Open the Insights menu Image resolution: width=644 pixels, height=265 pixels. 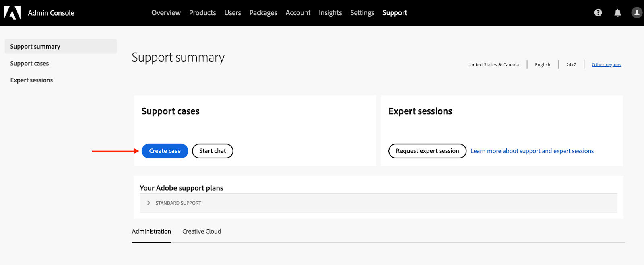click(330, 13)
